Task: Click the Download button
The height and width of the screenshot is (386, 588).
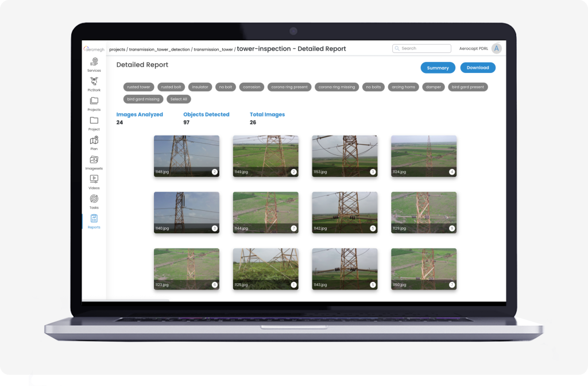Action: coord(477,68)
